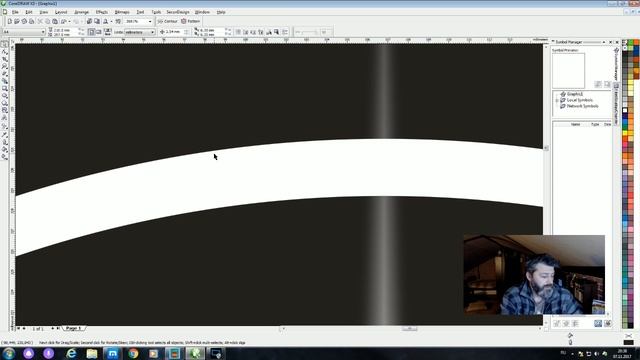Pick the yellow color swatch
The width and height of the screenshot is (640, 360).
[x=625, y=133]
